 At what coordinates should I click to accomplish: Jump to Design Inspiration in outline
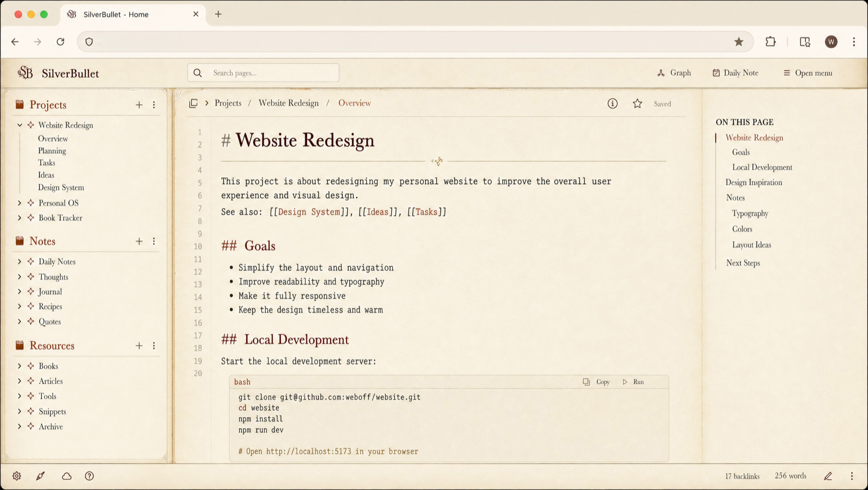point(754,183)
